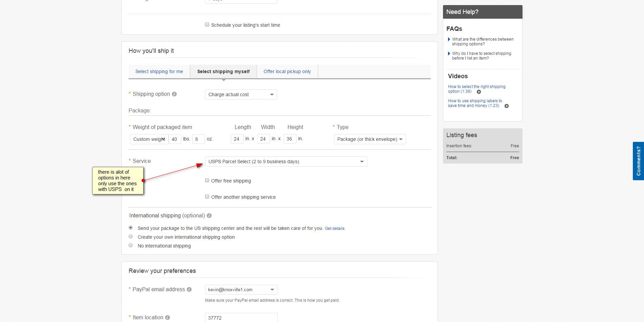Viewport: 644px width, 322px height.
Task: Click the PayPal email address help icon
Action: pos(189,289)
